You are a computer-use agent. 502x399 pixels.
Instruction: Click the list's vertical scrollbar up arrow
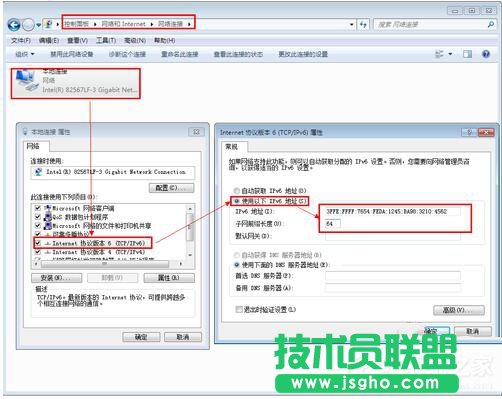pyautogui.click(x=190, y=208)
